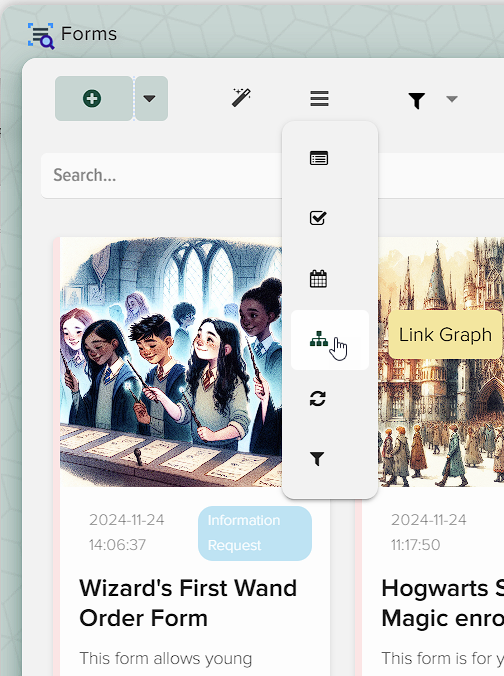The height and width of the screenshot is (676, 504).
Task: Expand the filter options dropdown arrow
Action: 452,99
